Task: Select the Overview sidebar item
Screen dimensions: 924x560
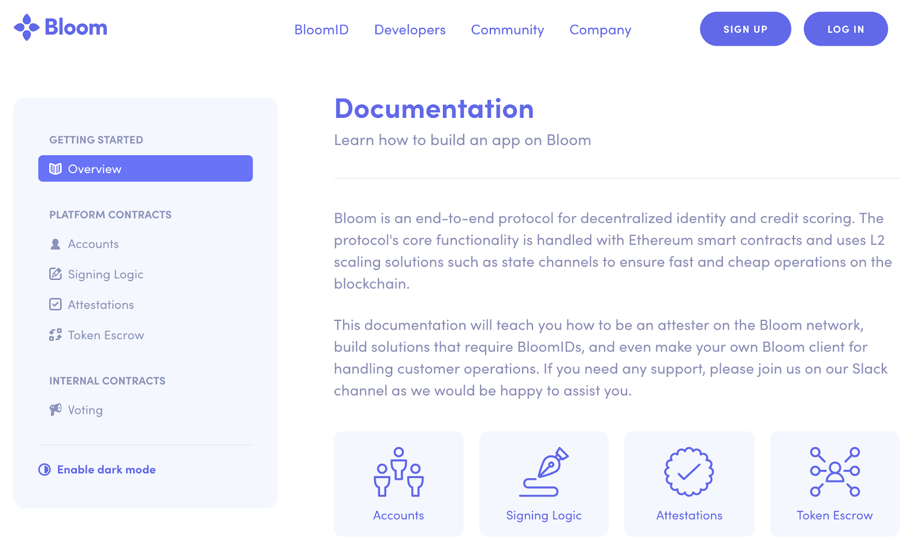Action: 146,169
